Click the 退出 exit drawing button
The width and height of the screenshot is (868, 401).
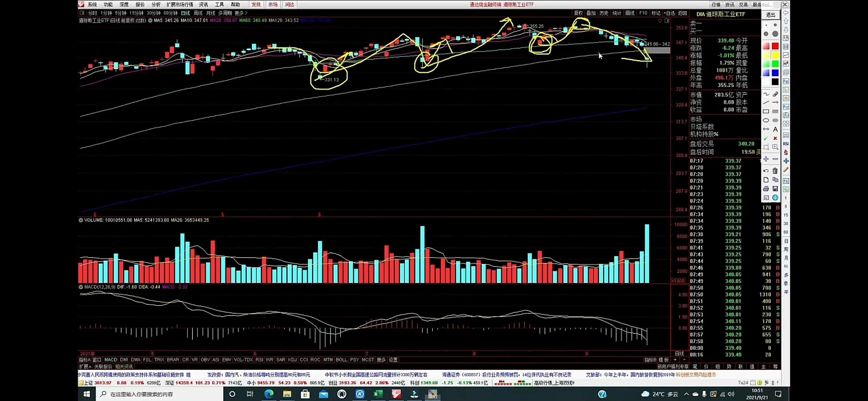pos(771,14)
